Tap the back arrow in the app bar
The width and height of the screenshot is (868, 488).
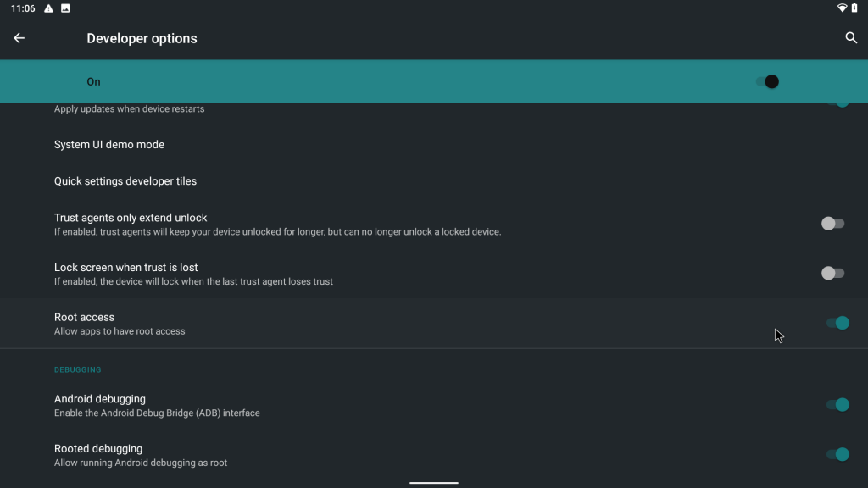tap(19, 38)
